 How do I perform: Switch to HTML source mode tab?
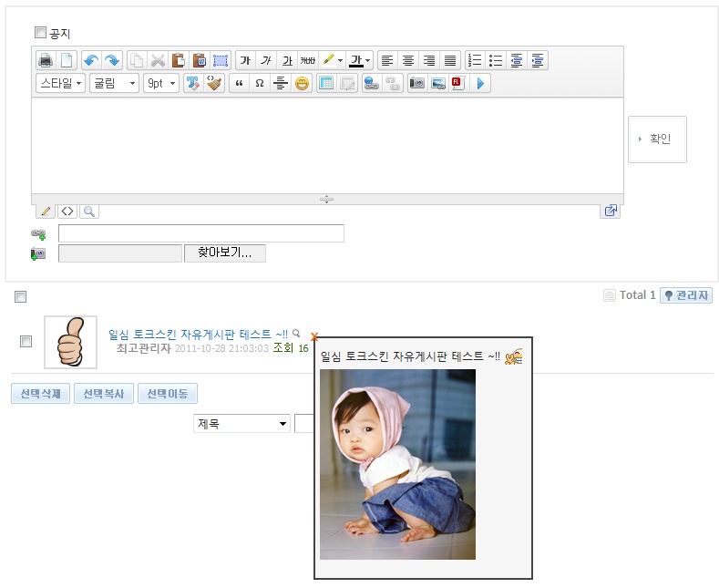[x=67, y=211]
